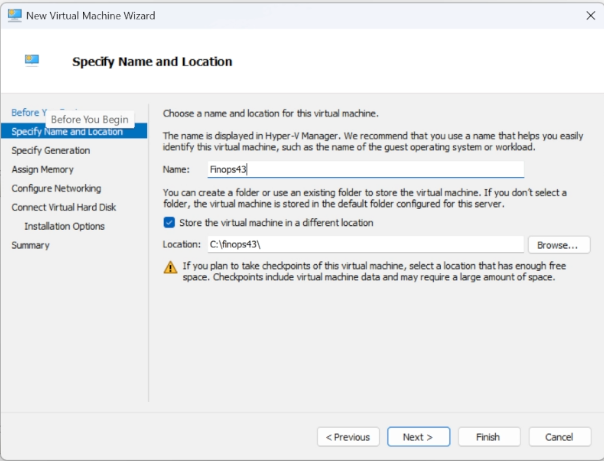Open the Specify Generation step

coord(50,150)
